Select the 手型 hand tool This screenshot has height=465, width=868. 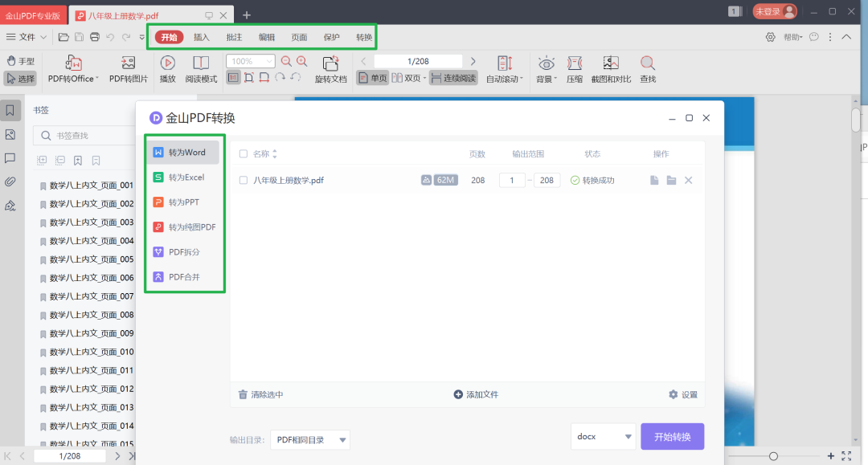pos(20,61)
